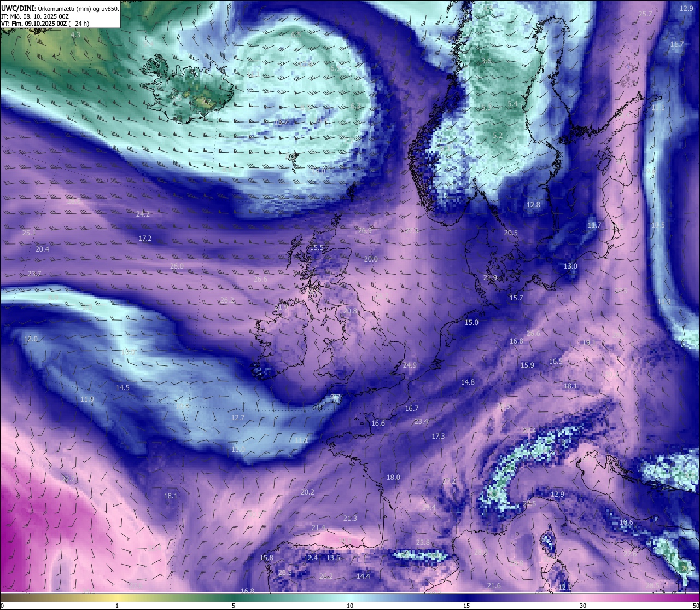This screenshot has height=610, width=700.
Task: Click the 16.7 value label
Action: point(412,408)
